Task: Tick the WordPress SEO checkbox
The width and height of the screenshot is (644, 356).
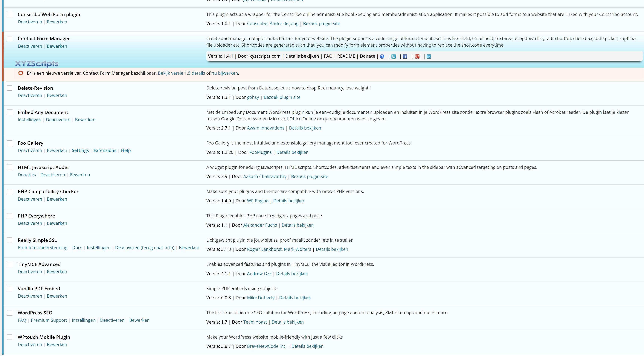Action: [10, 313]
